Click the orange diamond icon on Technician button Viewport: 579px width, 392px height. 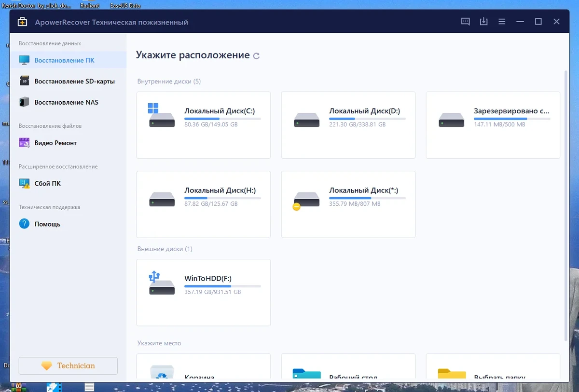pos(46,366)
